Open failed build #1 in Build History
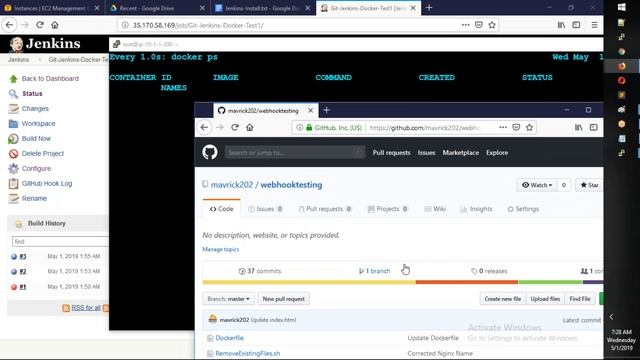This screenshot has width=640, height=360. pos(23,287)
